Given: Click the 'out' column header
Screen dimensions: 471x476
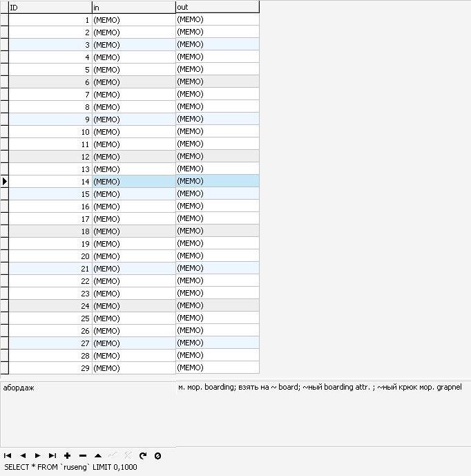Looking at the screenshot, I should point(218,7).
